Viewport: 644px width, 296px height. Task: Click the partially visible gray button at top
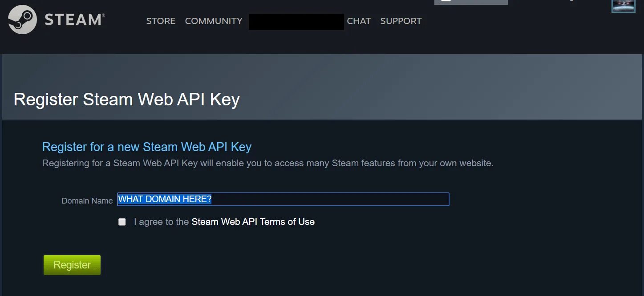pyautogui.click(x=471, y=2)
